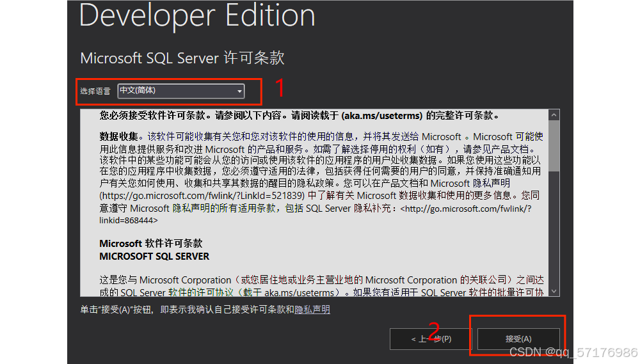Go back with the 上一步(P) button
Screen dimensions: 640x364
click(x=431, y=338)
